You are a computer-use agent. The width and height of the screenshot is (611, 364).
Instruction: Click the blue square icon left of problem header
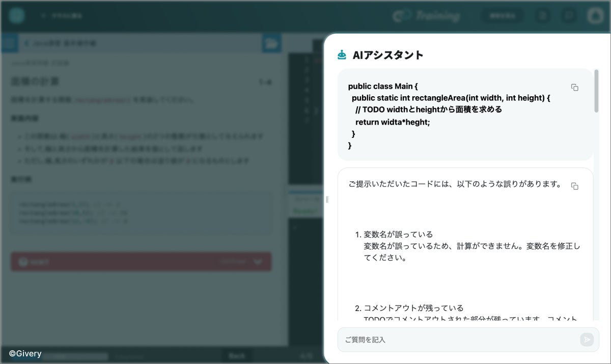[x=9, y=43]
